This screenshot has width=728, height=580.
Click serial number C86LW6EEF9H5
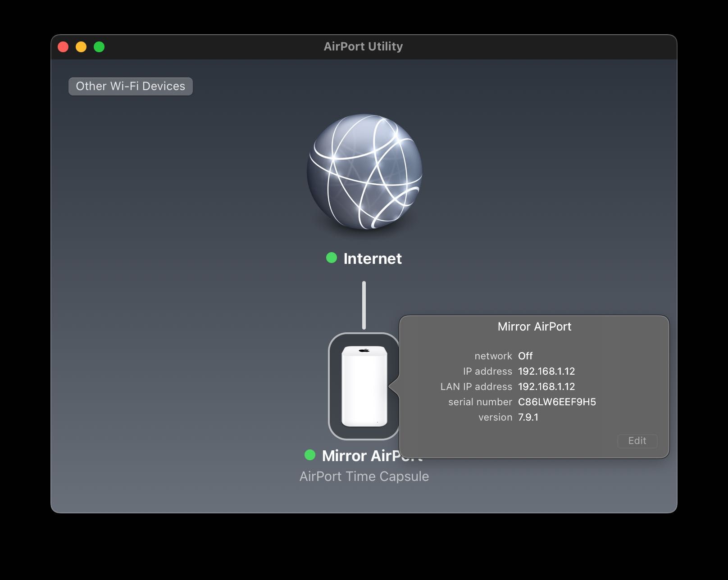[557, 402]
